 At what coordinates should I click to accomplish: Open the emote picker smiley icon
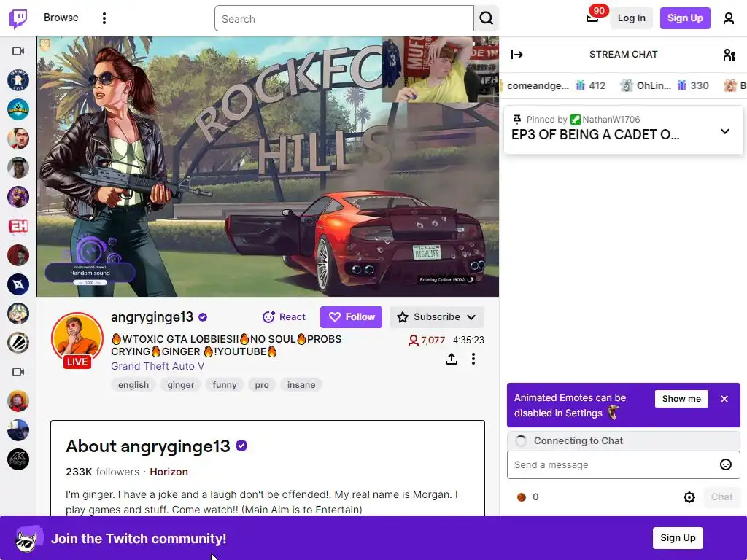click(726, 464)
